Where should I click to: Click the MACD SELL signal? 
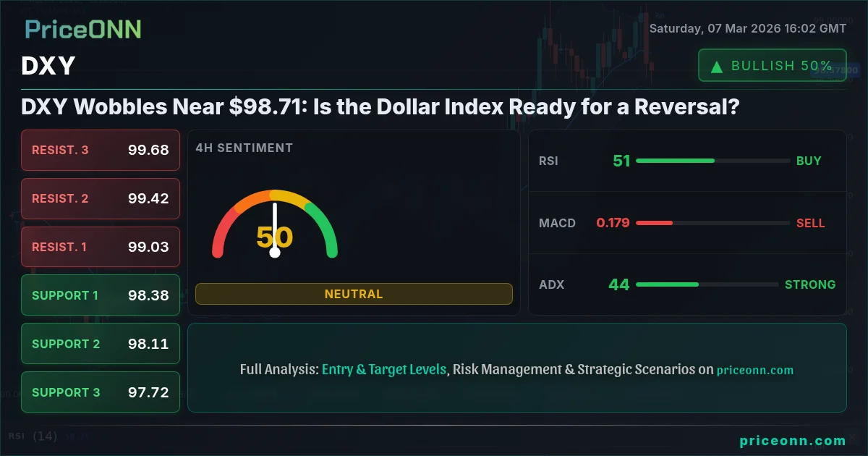point(810,223)
